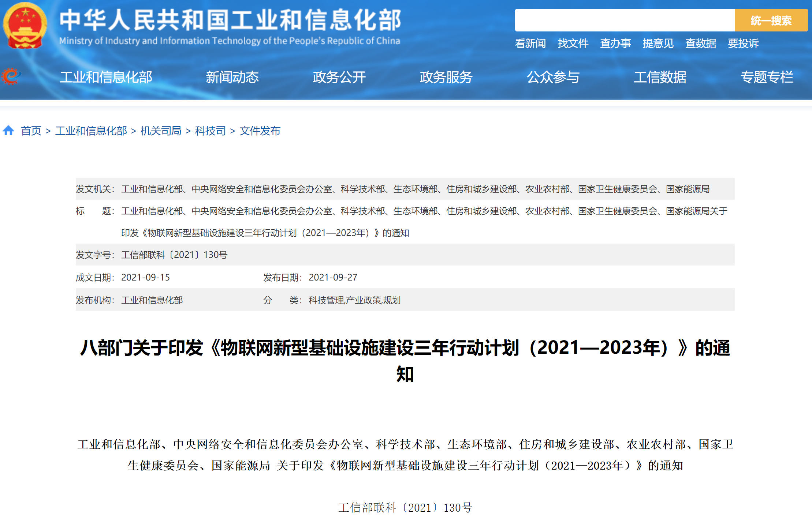Click the 成文日期 value 2021-09-15
Screen dimensions: 812x519
click(x=145, y=277)
